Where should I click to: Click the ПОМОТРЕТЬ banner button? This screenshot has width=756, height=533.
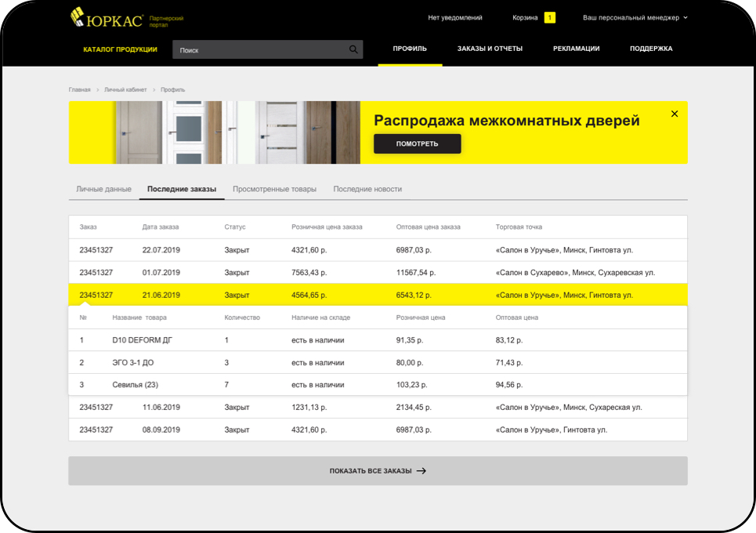(x=417, y=143)
